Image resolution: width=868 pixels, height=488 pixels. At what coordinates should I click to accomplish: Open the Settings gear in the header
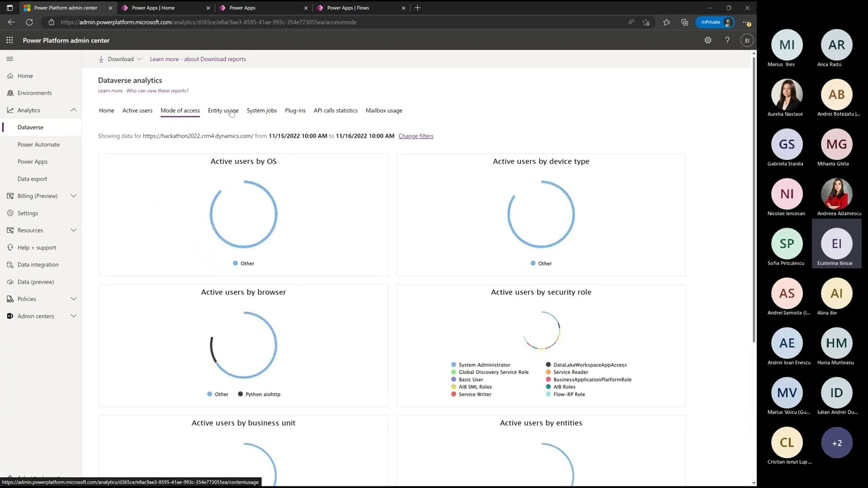tap(708, 40)
